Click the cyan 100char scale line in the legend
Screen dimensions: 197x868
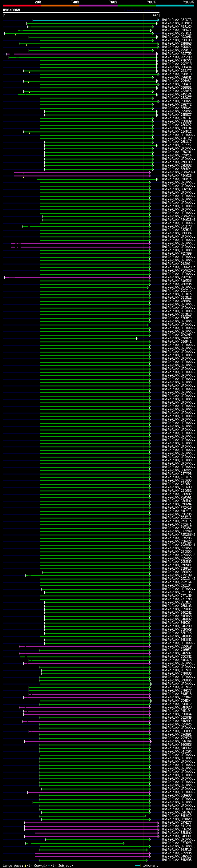(x=137, y=866)
